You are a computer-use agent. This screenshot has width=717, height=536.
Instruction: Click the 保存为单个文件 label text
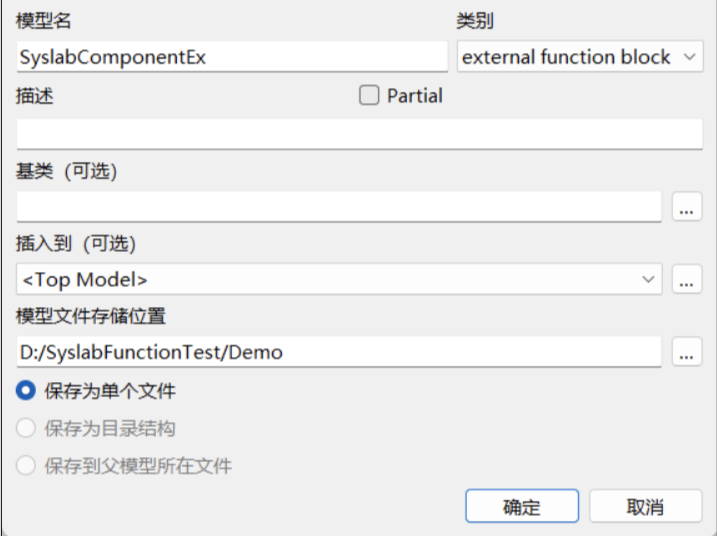[110, 390]
